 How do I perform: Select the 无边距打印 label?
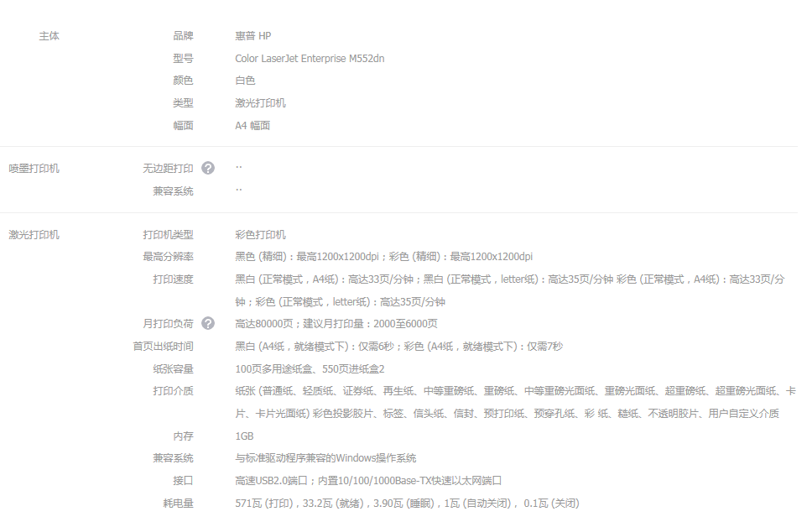[x=168, y=169]
